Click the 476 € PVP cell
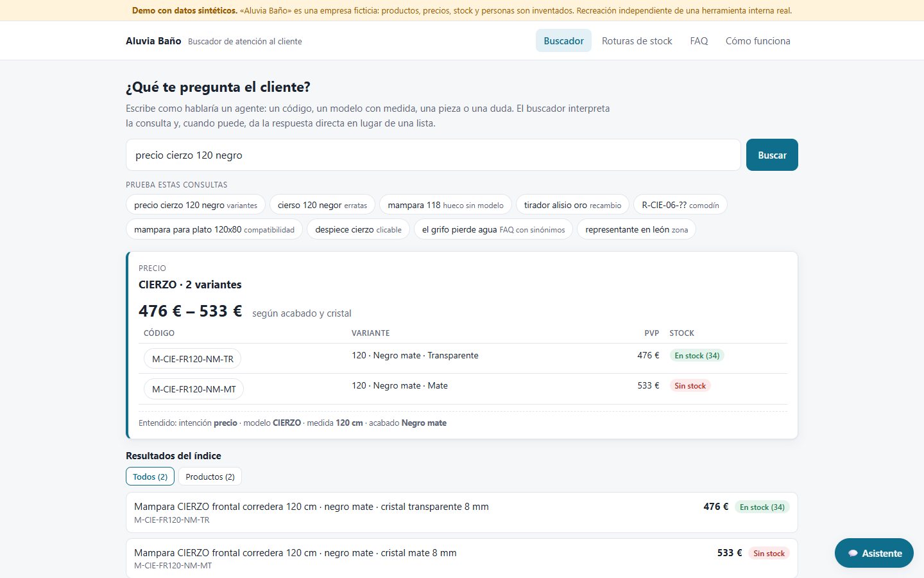This screenshot has width=924, height=578. tap(648, 355)
